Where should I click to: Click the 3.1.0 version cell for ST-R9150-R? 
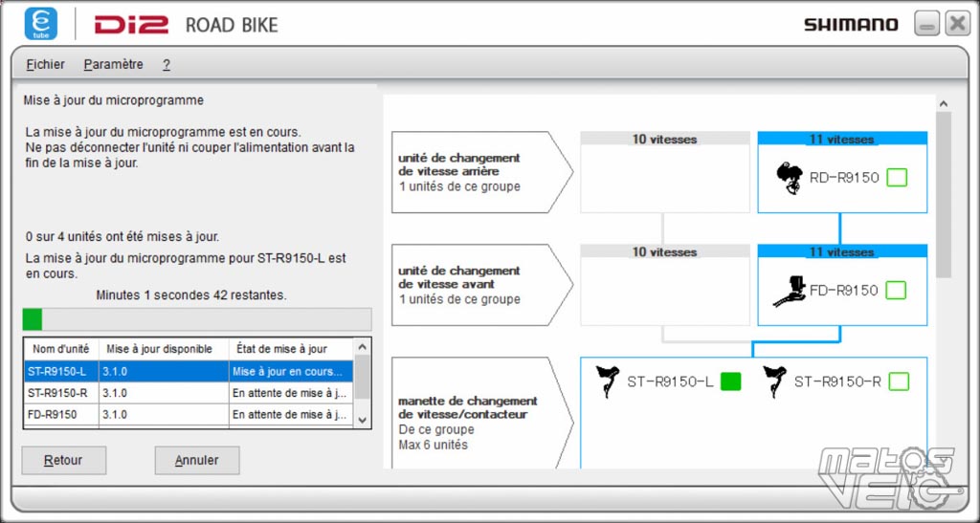tap(164, 393)
